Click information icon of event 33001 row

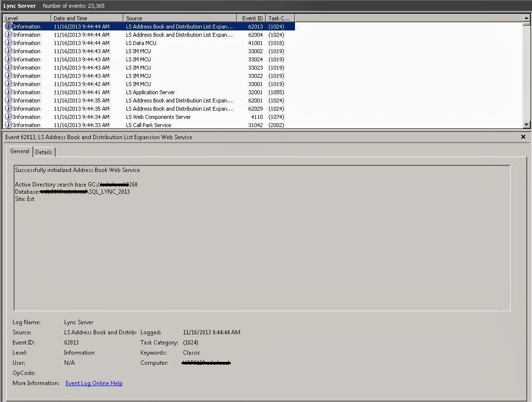coord(9,84)
